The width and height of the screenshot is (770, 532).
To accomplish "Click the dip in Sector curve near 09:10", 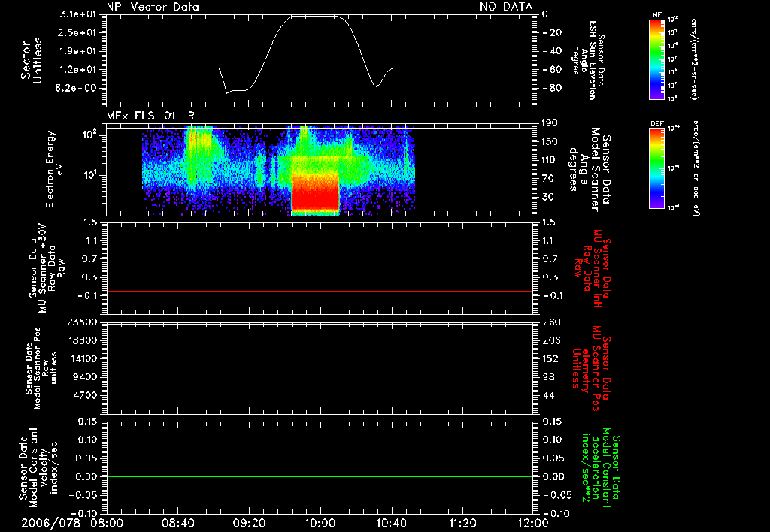I will (x=227, y=92).
